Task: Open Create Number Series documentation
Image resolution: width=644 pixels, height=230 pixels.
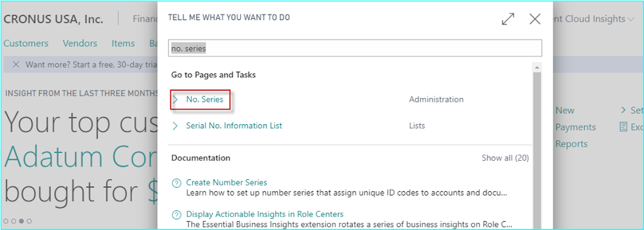Action: [226, 182]
